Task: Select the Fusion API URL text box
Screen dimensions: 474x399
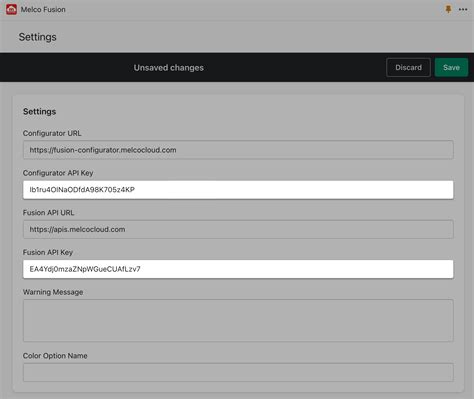Action: pyautogui.click(x=238, y=229)
